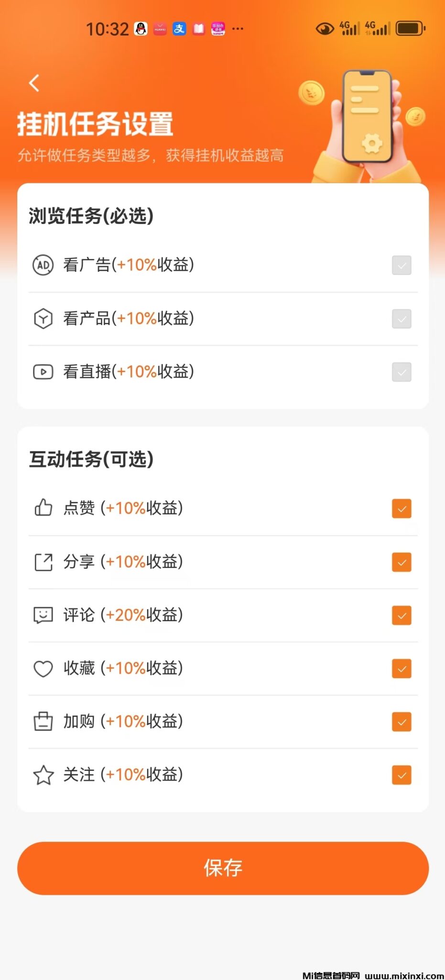Tap the back arrow at top left
The height and width of the screenshot is (980, 445).
(34, 83)
